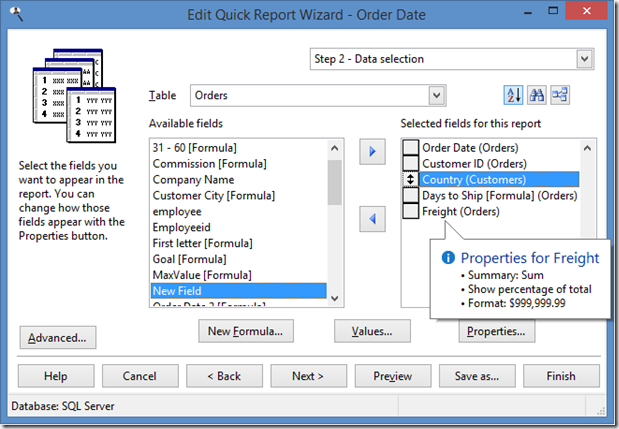This screenshot has width=619, height=429.
Task: Select New Field in available fields
Action: pos(238,291)
